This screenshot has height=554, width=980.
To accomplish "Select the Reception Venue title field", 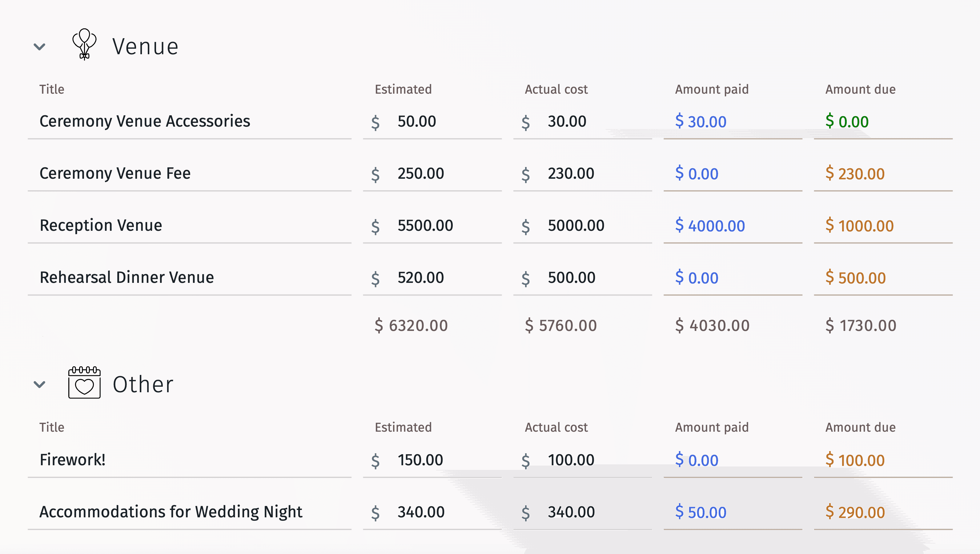I will pyautogui.click(x=101, y=226).
